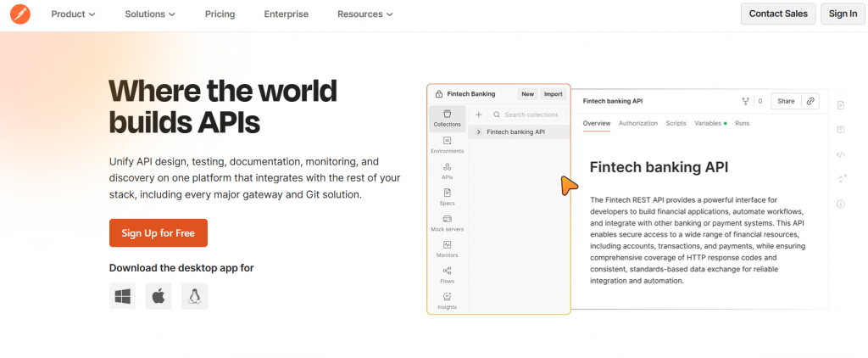Expand the Solutions dropdown menu
The width and height of the screenshot is (868, 358).
tap(150, 14)
